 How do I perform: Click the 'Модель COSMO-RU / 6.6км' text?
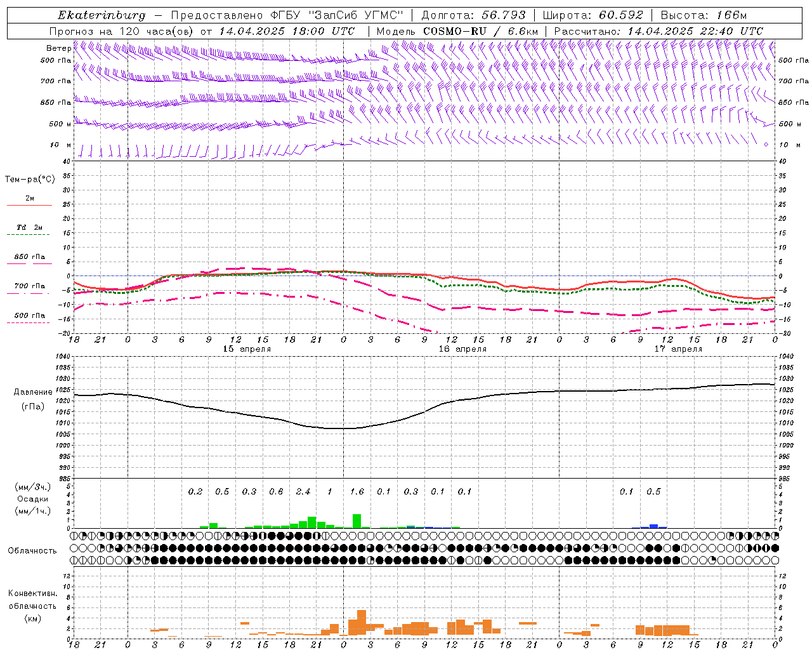457,31
